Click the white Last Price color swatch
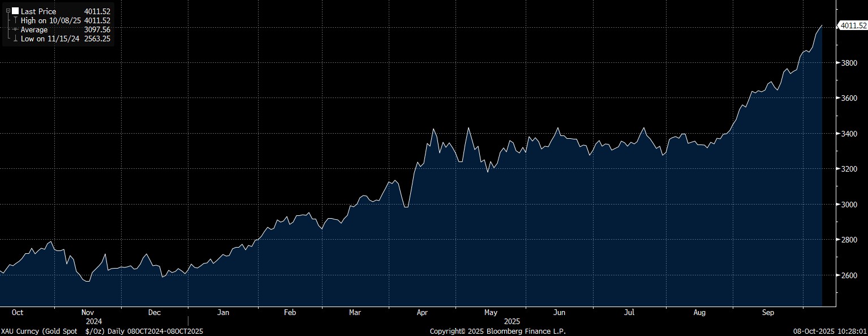The height and width of the screenshot is (336, 868). 15,11
